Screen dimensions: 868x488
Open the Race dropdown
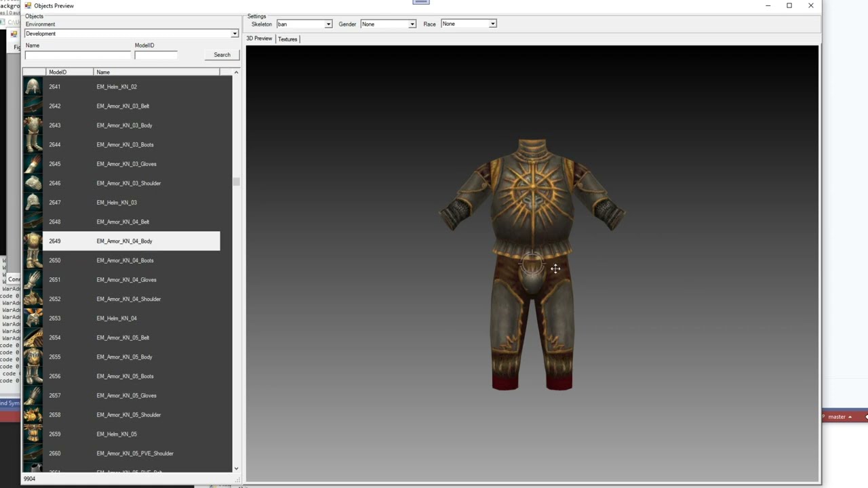click(469, 24)
